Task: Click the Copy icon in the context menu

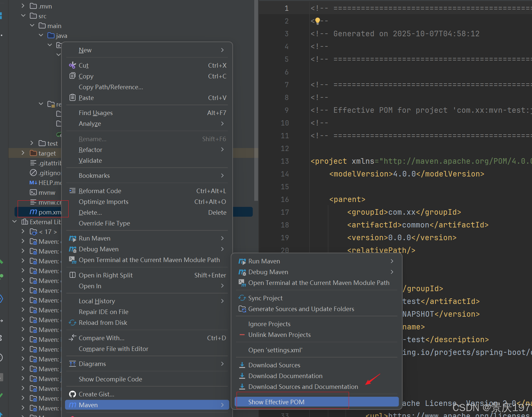Action: coord(73,76)
